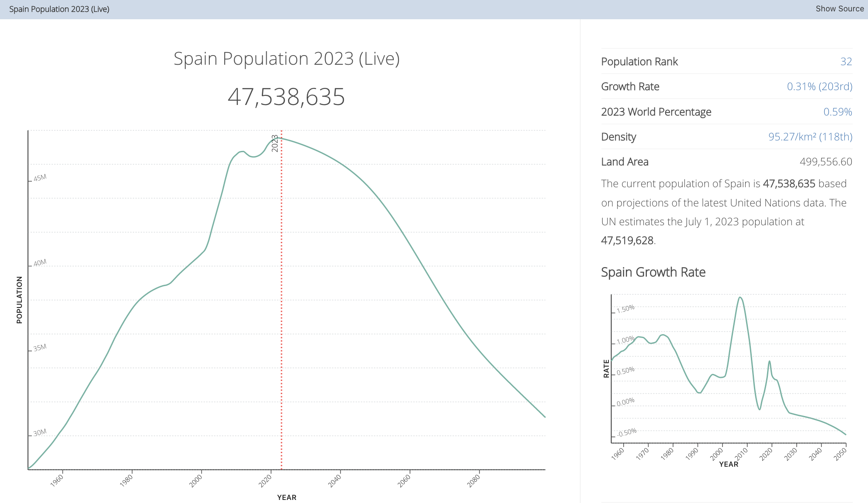Open the Population Rank value 32

[x=846, y=62]
